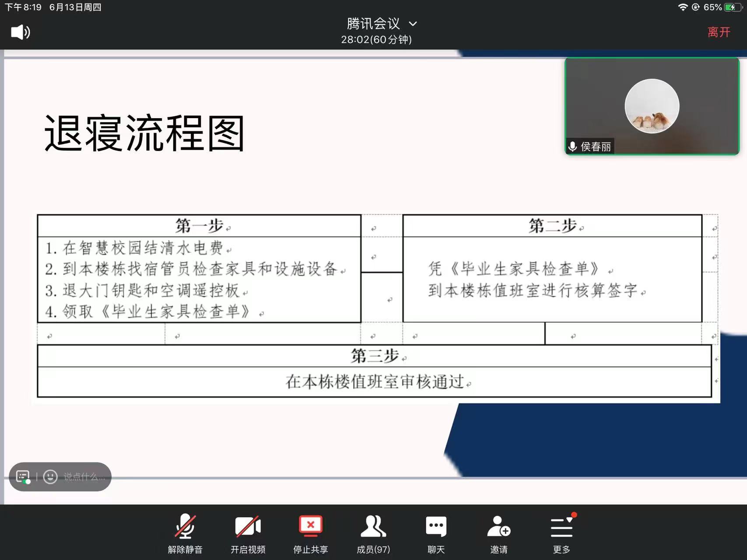Tap the meeting timer 28:02(60分钟)
The width and height of the screenshot is (747, 560).
(376, 39)
